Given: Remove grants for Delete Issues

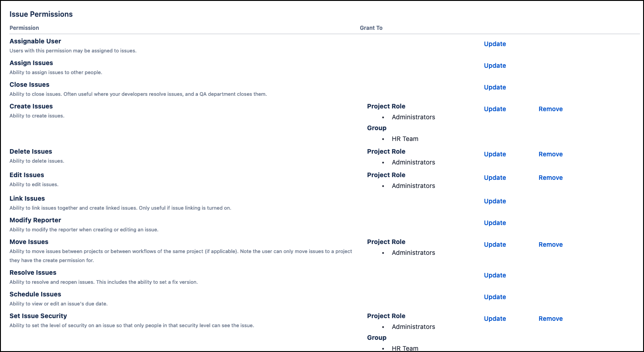Looking at the screenshot, I should (550, 154).
